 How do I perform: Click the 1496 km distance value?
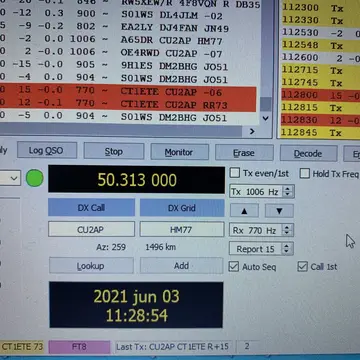161,247
